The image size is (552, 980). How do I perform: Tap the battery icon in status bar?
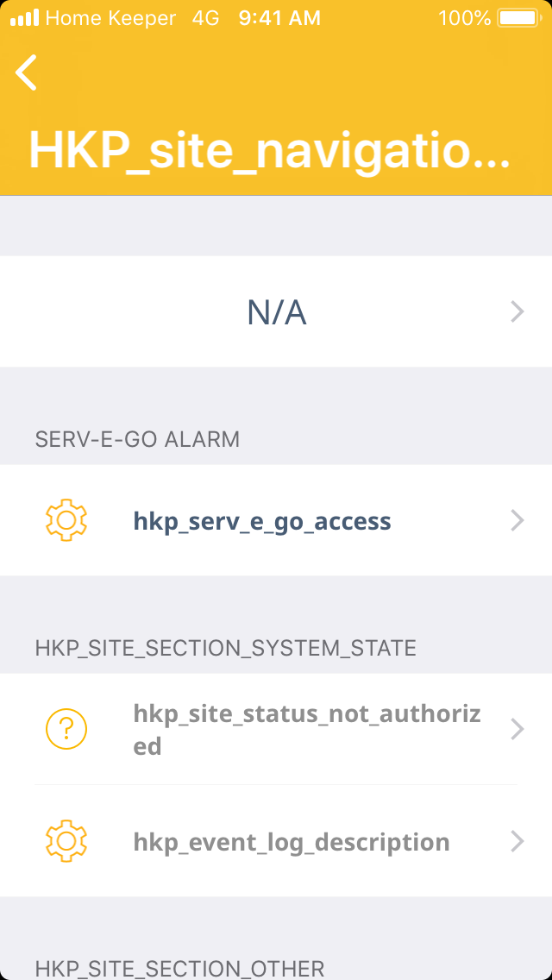point(518,18)
